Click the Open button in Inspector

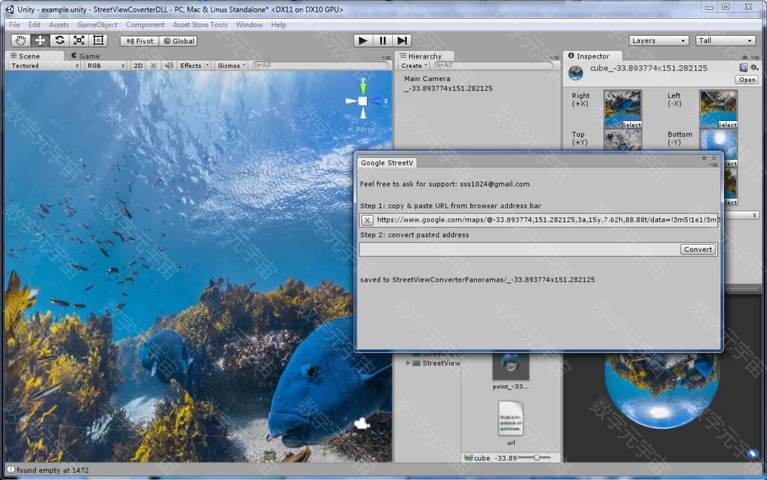click(x=747, y=80)
